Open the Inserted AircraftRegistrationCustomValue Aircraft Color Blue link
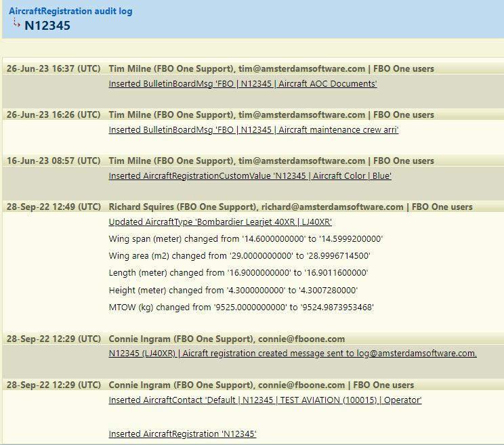This screenshot has height=445, width=504. coord(250,176)
